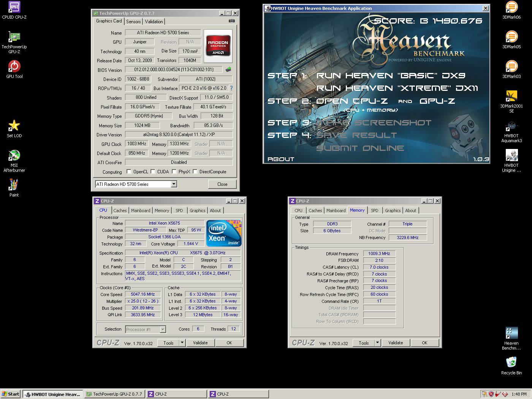
Task: Click Tools button in right CPU-Z window
Action: pos(364,343)
